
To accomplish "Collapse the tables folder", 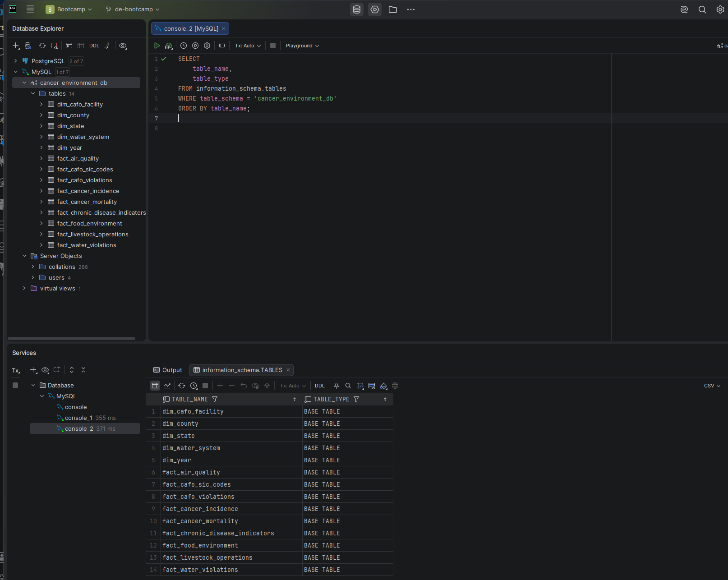I will [33, 93].
